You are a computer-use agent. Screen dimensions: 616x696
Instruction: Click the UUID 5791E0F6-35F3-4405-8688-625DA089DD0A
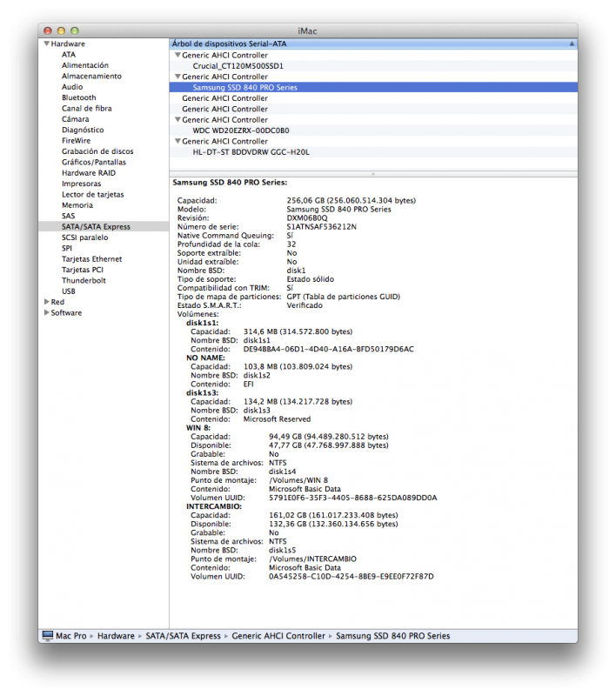click(353, 498)
